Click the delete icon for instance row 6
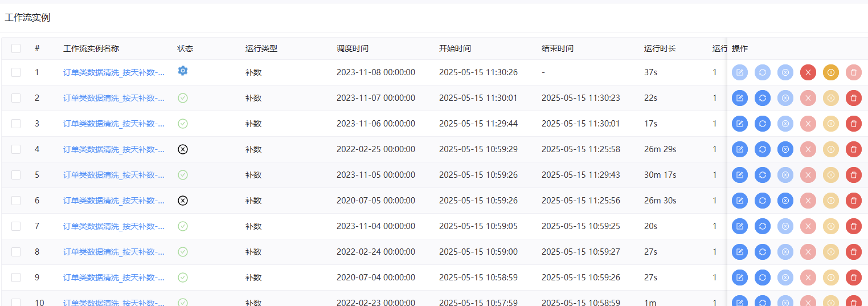The height and width of the screenshot is (306, 868). pos(853,201)
